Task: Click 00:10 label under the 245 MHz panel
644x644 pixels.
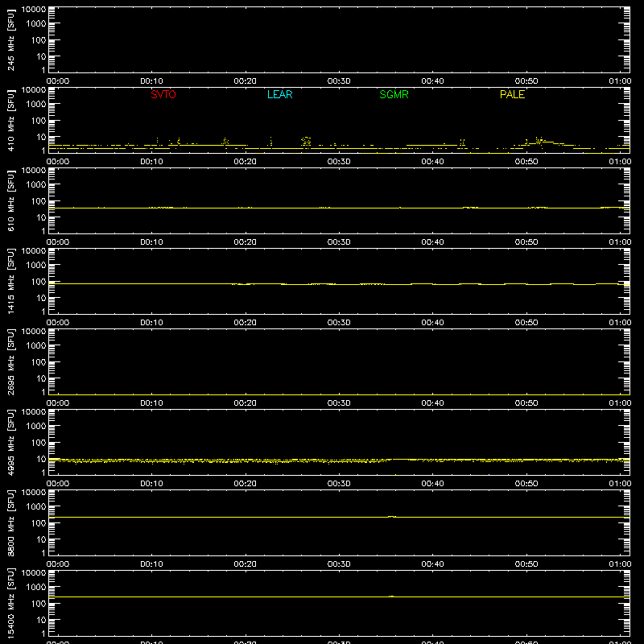Action: [x=151, y=81]
